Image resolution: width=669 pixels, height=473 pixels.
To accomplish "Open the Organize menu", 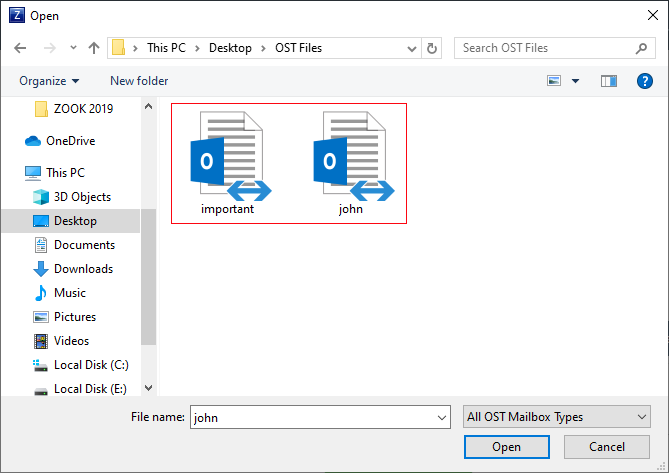I will (x=49, y=81).
